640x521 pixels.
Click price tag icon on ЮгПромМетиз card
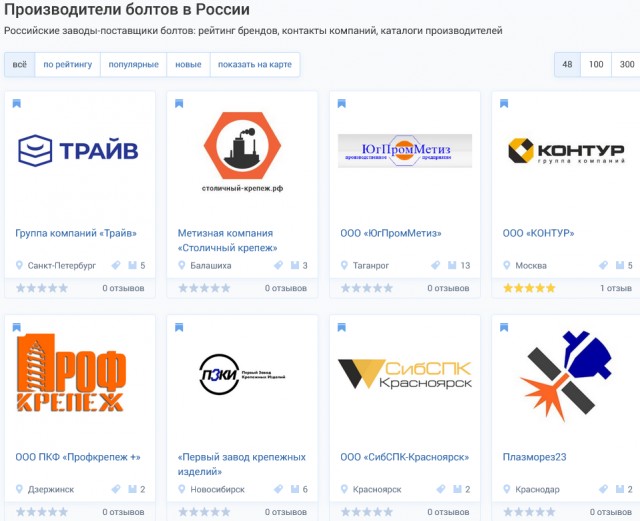coord(436,265)
